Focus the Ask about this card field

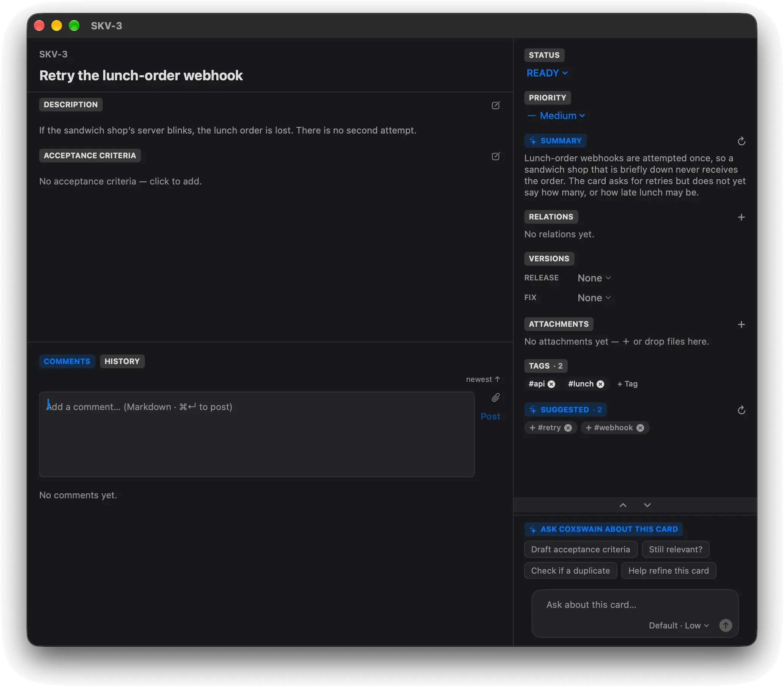635,604
